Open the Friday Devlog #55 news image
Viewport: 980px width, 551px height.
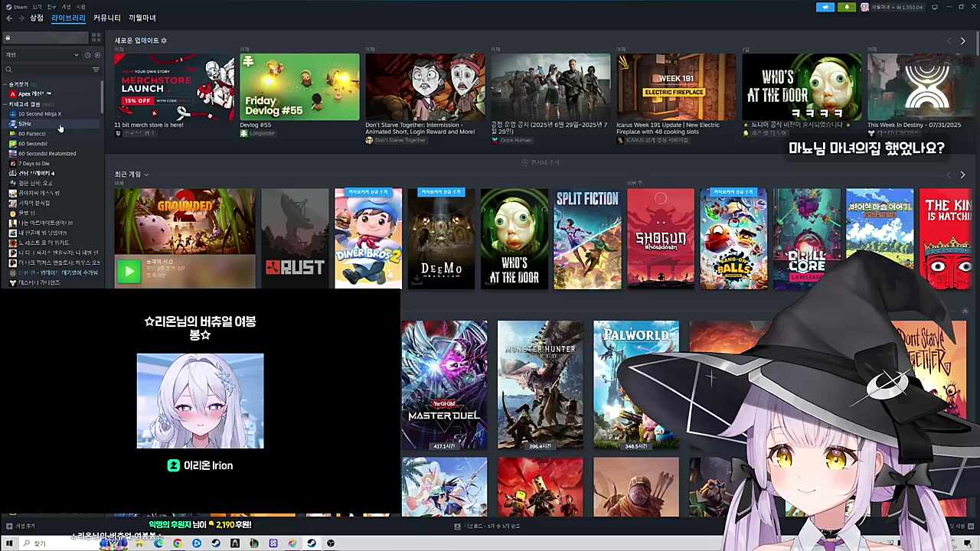[x=299, y=86]
